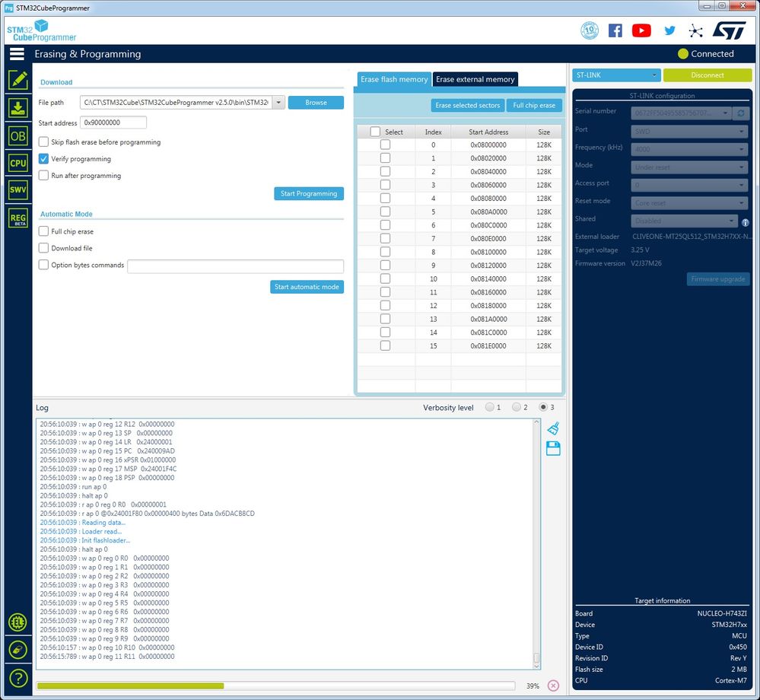Click the Option bytes commands text field

point(236,266)
